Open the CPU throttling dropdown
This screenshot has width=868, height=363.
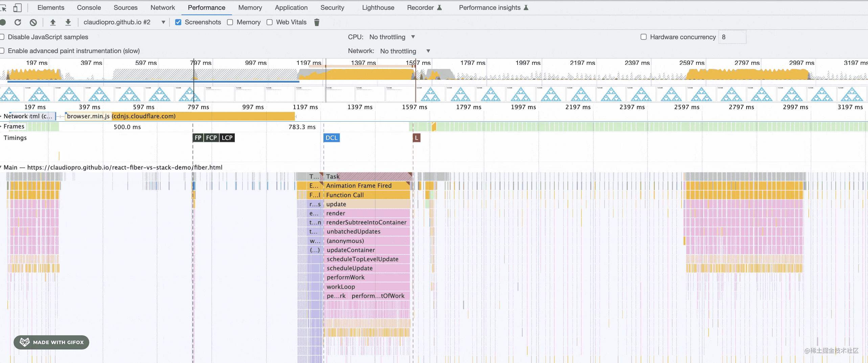pos(392,37)
